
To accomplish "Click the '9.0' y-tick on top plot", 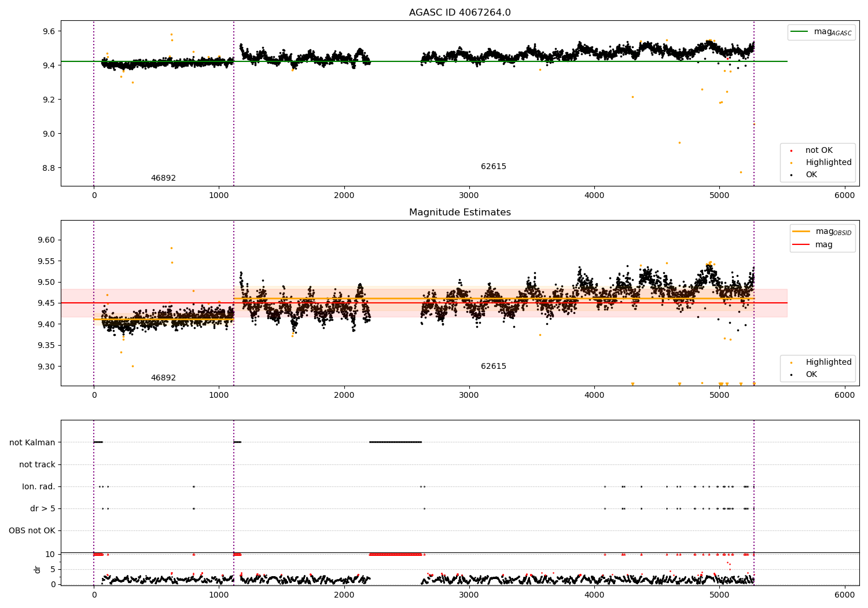I will point(49,134).
